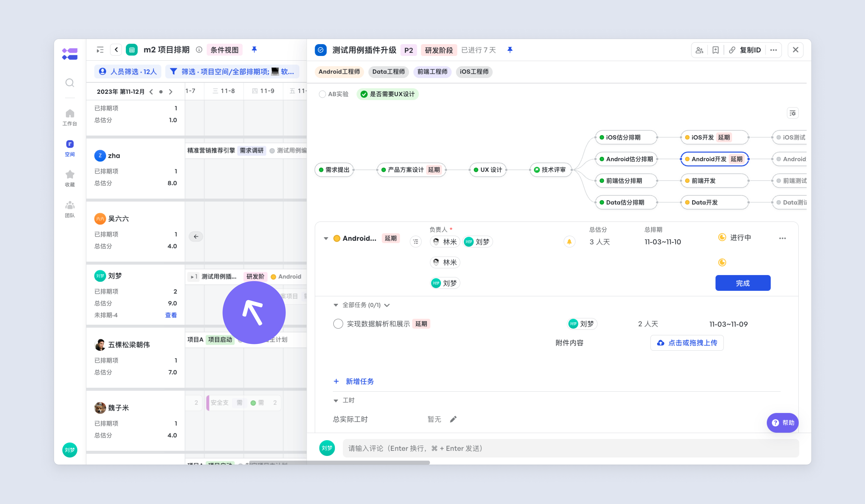Screen dimensions: 865x504
Task: Click the 刘梦 user avatar in sidebar
Action: (70, 450)
